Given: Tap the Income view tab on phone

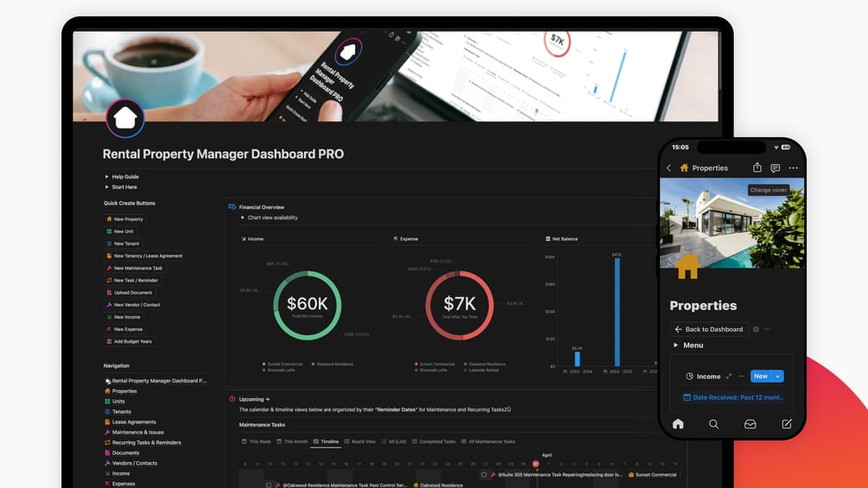Looking at the screenshot, I should [703, 377].
